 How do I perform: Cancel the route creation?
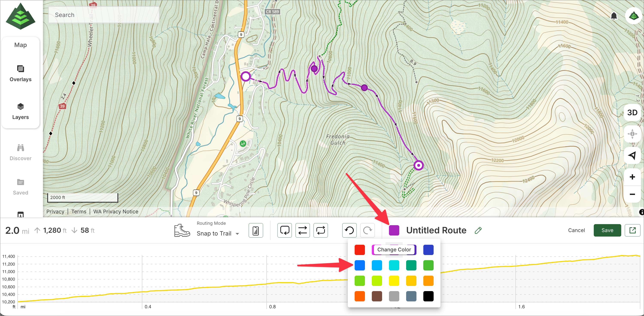coord(576,230)
